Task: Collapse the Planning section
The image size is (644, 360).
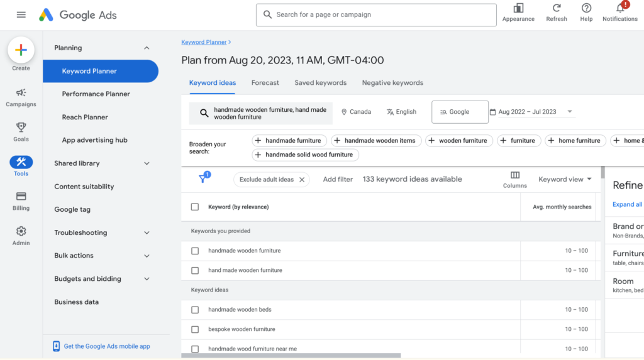Action: tap(147, 48)
